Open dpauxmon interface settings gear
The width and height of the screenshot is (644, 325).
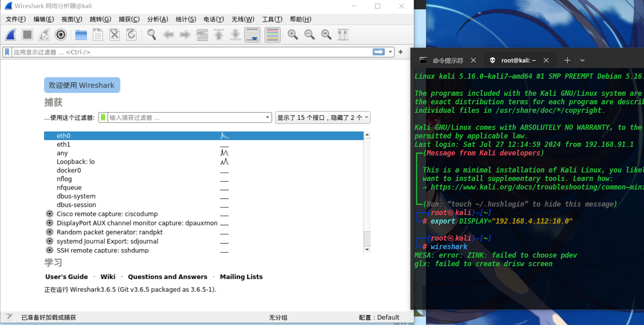(50, 223)
